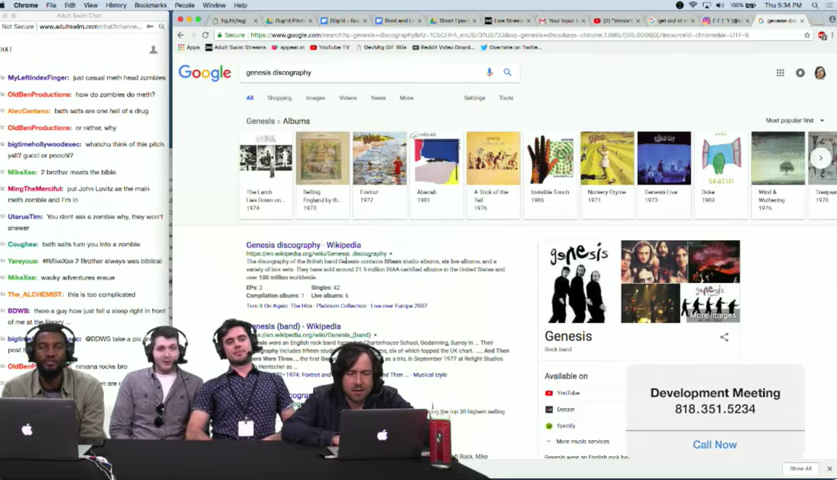Viewport: 837px width, 480px height.
Task: Click the Chrome forward arrow button
Action: pos(193,35)
